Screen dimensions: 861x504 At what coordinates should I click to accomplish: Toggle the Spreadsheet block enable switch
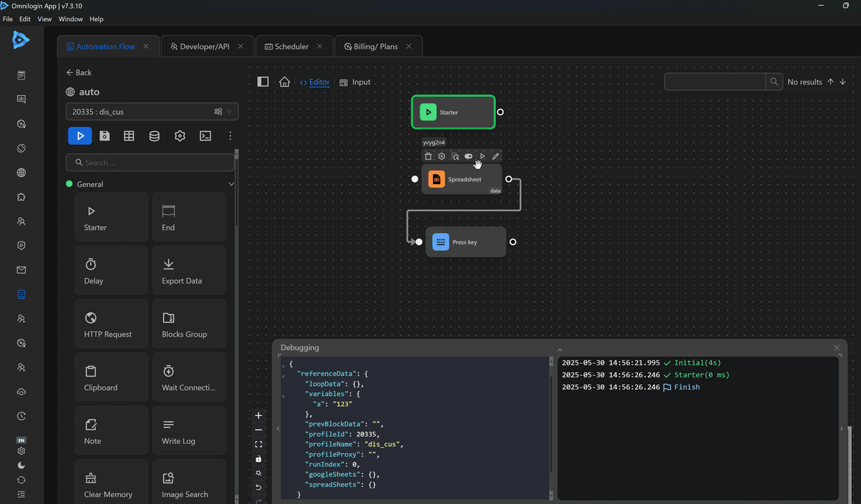pos(469,156)
